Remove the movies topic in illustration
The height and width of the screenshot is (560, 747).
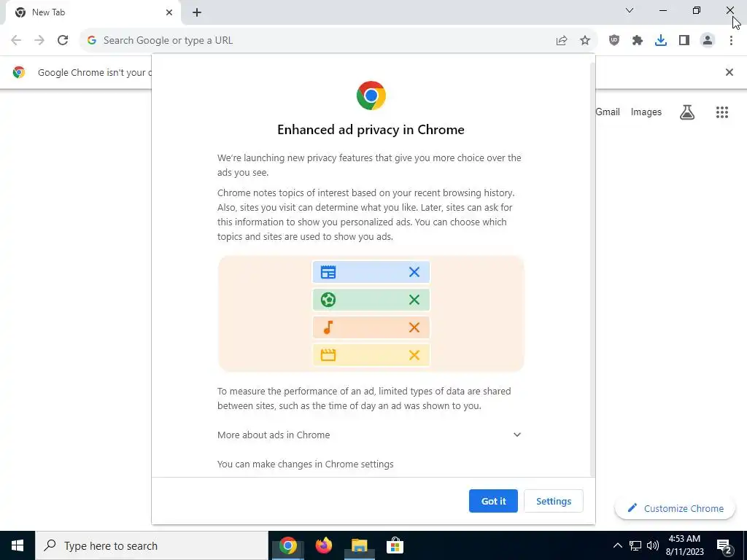pos(414,355)
